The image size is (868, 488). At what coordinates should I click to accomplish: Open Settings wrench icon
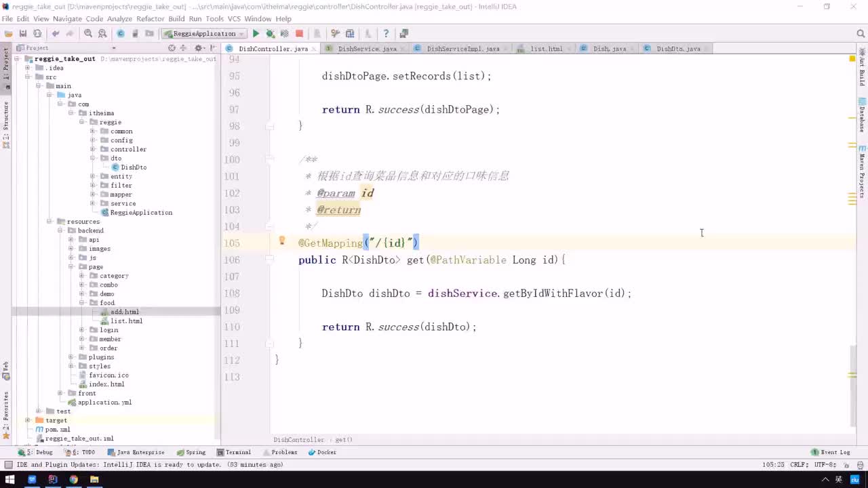335,33
